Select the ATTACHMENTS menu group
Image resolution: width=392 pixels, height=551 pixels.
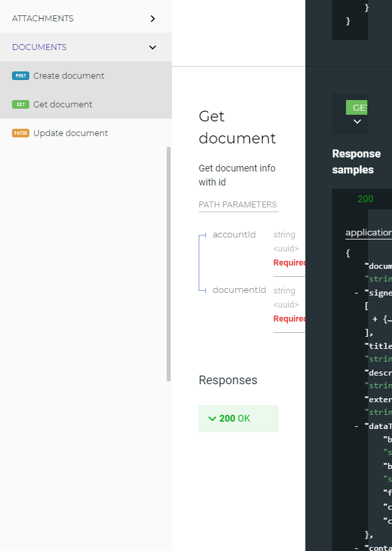click(86, 18)
